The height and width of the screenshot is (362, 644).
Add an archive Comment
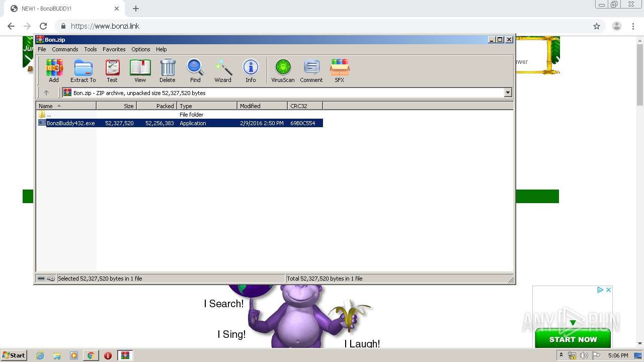tap(311, 70)
